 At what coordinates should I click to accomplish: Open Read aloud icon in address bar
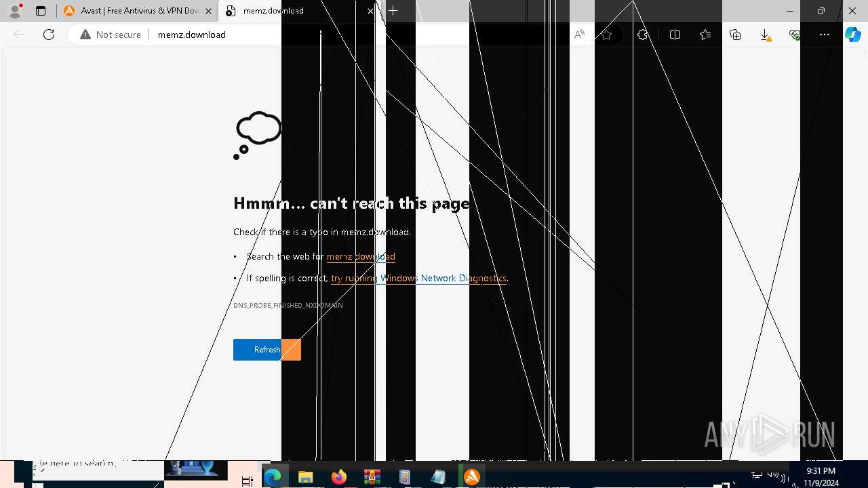tap(579, 35)
